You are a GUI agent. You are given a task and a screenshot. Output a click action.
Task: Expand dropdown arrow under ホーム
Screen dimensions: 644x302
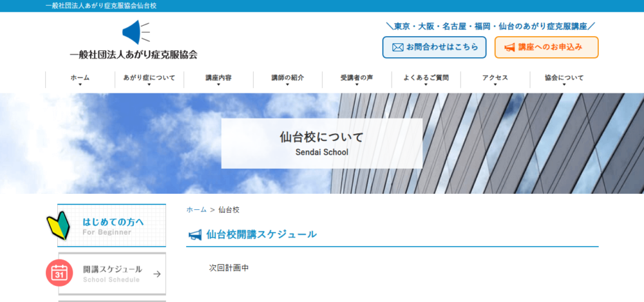(80, 84)
